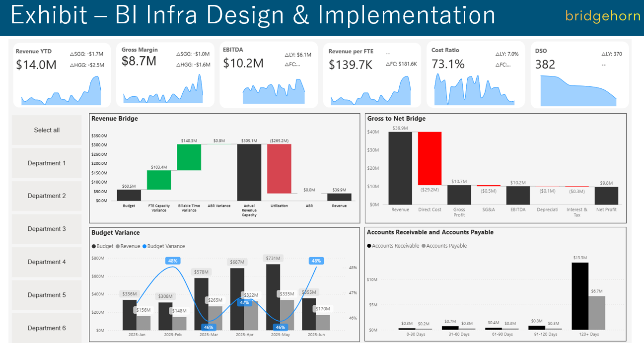Image resolution: width=644 pixels, height=347 pixels.
Task: Click the Select all slicer button
Action: 47,130
